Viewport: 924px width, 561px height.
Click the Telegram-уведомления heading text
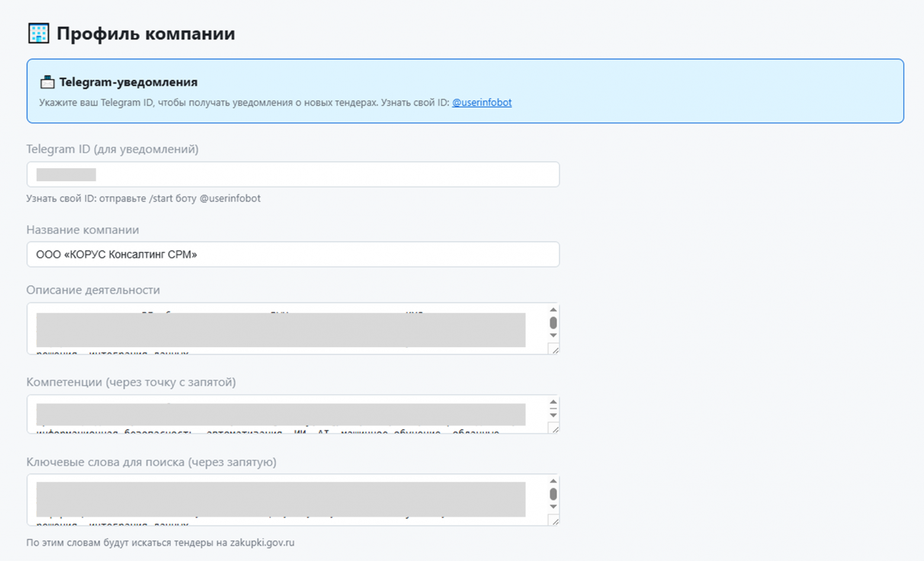[129, 82]
